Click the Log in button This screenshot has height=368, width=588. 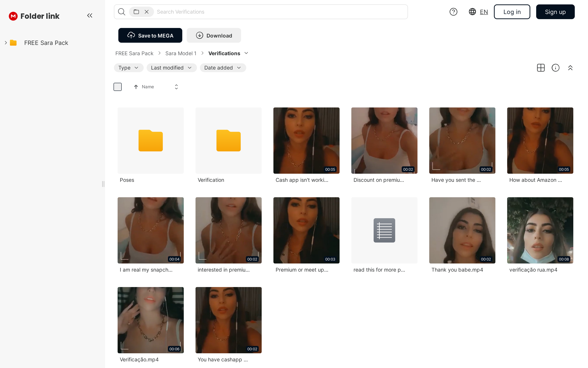coord(512,12)
